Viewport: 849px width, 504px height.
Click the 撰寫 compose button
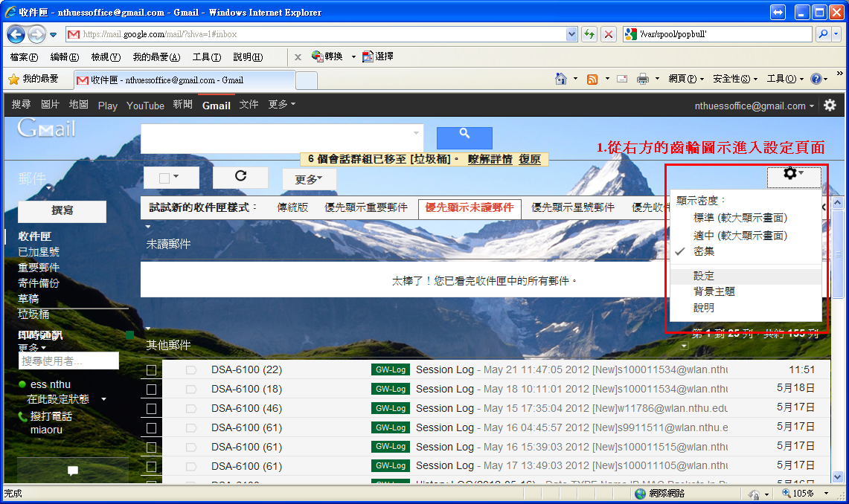tap(62, 211)
